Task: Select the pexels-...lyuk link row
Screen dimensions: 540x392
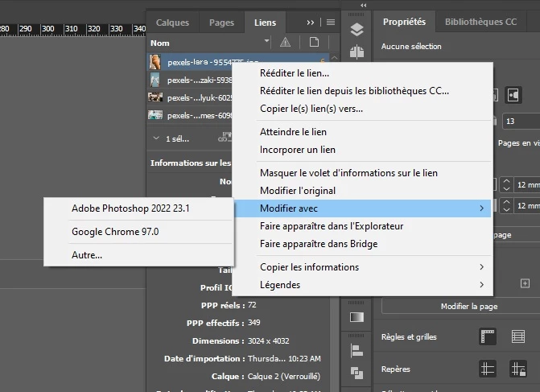Action: tap(190, 98)
